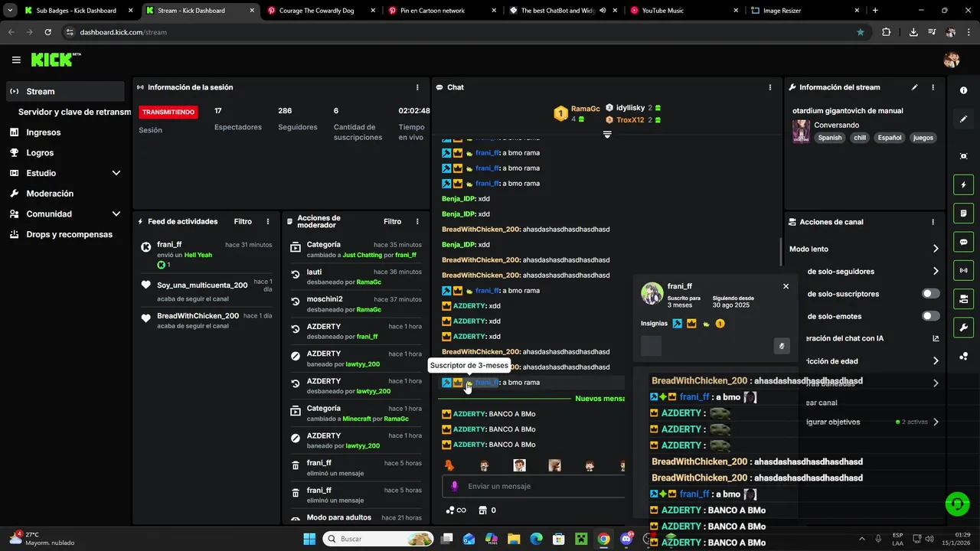Open File Explorer from the taskbar

[514, 539]
